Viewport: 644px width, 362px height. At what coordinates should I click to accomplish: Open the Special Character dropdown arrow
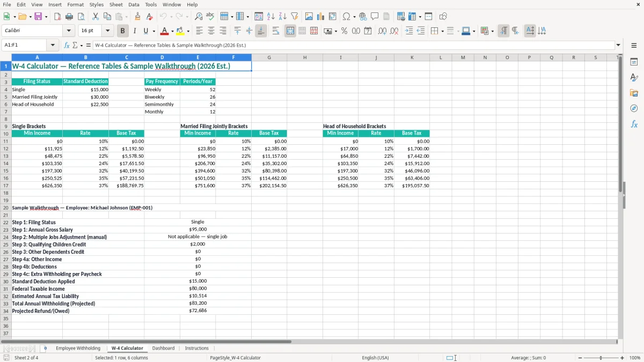click(x=354, y=17)
